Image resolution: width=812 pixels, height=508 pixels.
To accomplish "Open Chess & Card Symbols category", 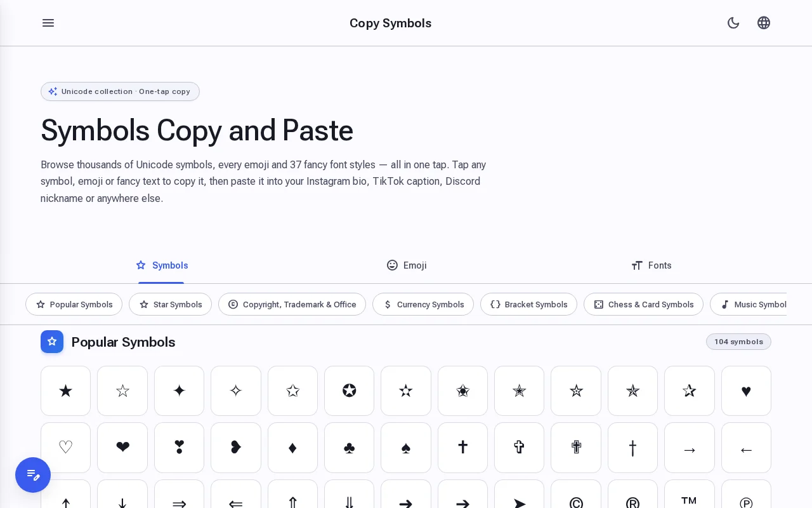I will [643, 304].
